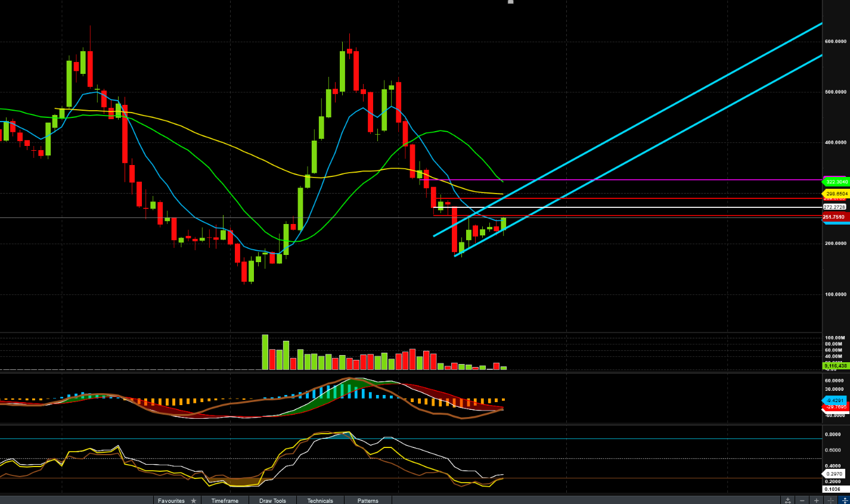Click the 600.0000 price axis label
The image size is (850, 504).
[836, 41]
